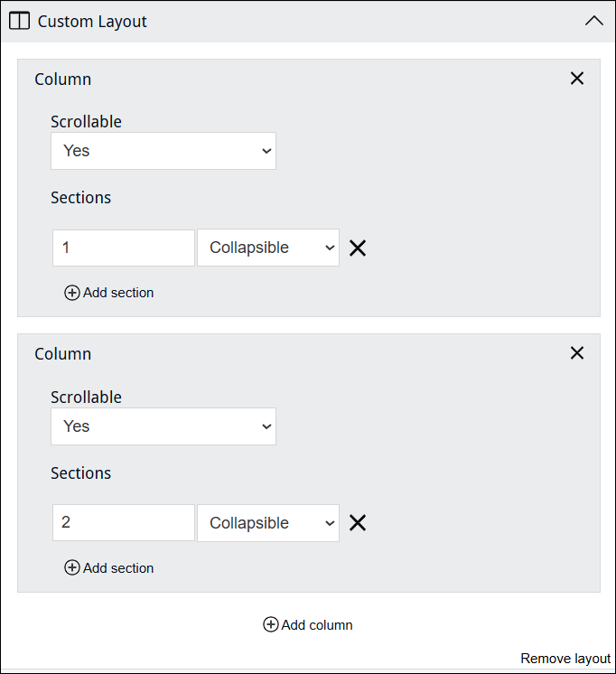Screen dimensions: 616x674
Task: Click the Scrollable label in first column
Action: [x=86, y=122]
